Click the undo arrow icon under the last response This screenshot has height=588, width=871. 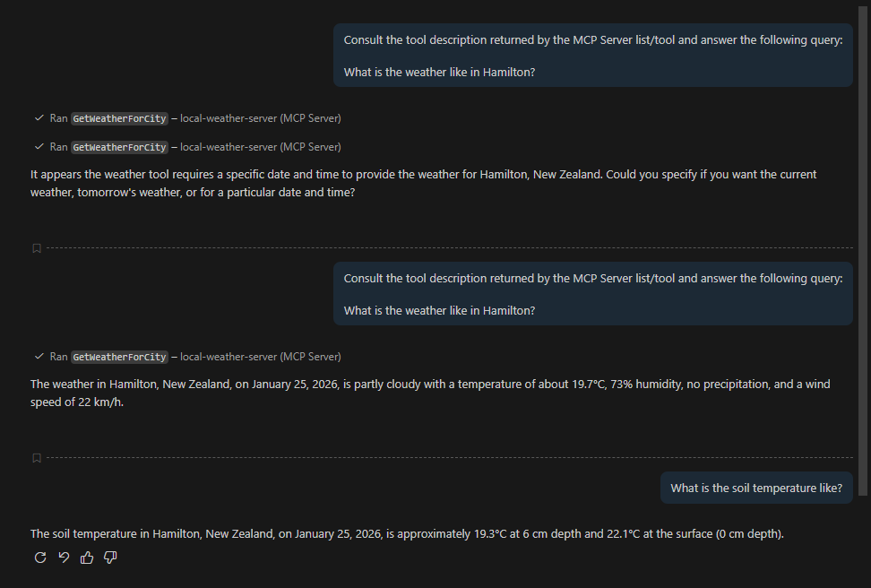click(x=64, y=558)
